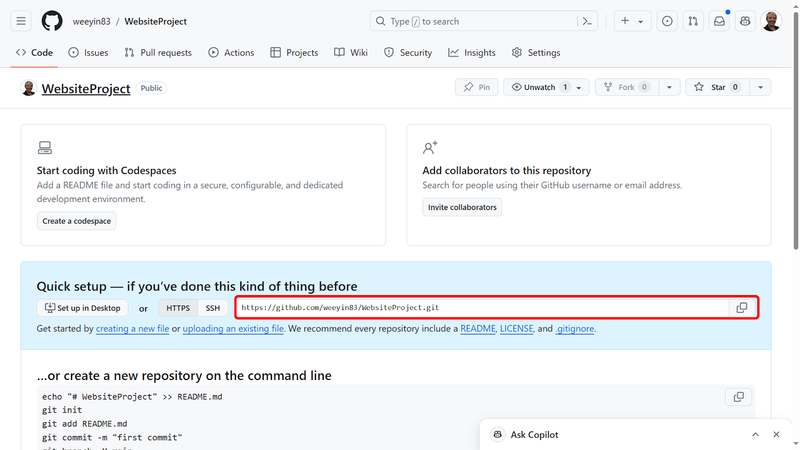
Task: Open the notifications inbox icon
Action: pos(719,21)
